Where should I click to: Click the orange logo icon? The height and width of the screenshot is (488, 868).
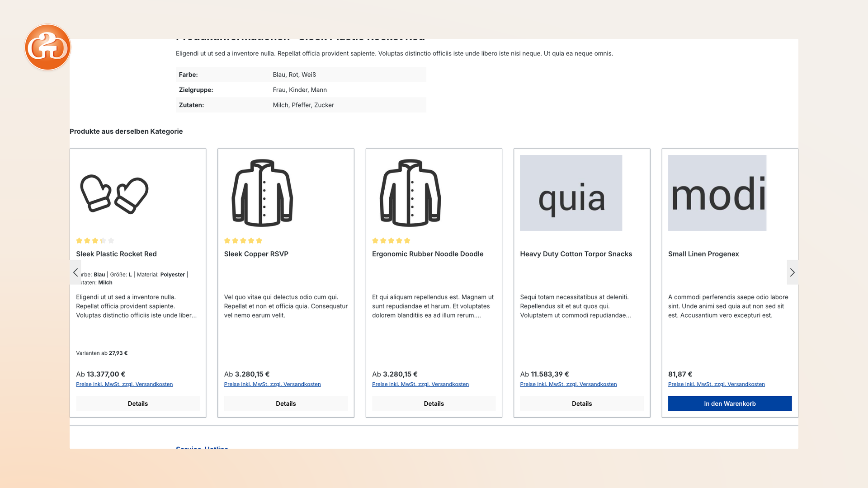(x=47, y=47)
